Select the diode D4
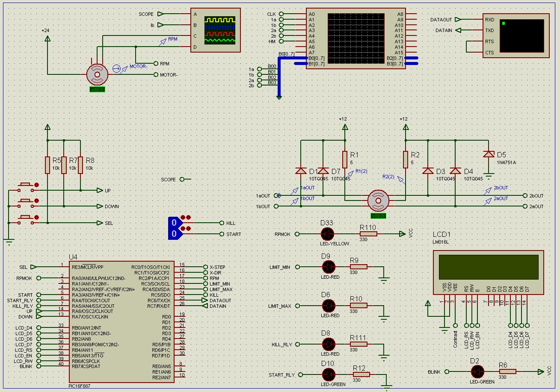Screen dimensions: 560x392 456,171
